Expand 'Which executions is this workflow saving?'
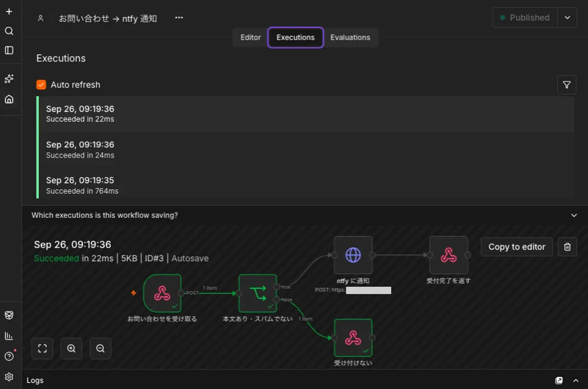This screenshot has height=389, width=588. click(305, 215)
